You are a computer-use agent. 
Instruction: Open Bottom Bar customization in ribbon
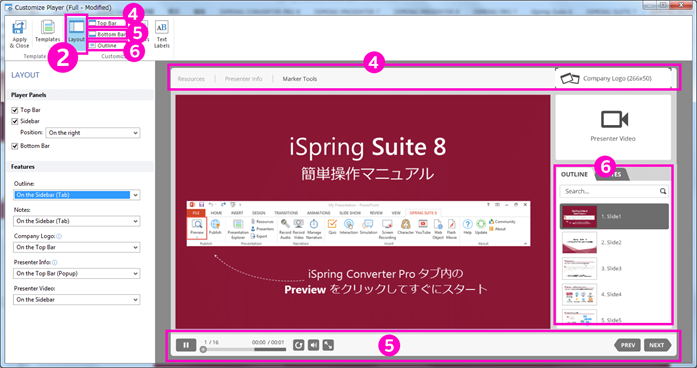[108, 34]
